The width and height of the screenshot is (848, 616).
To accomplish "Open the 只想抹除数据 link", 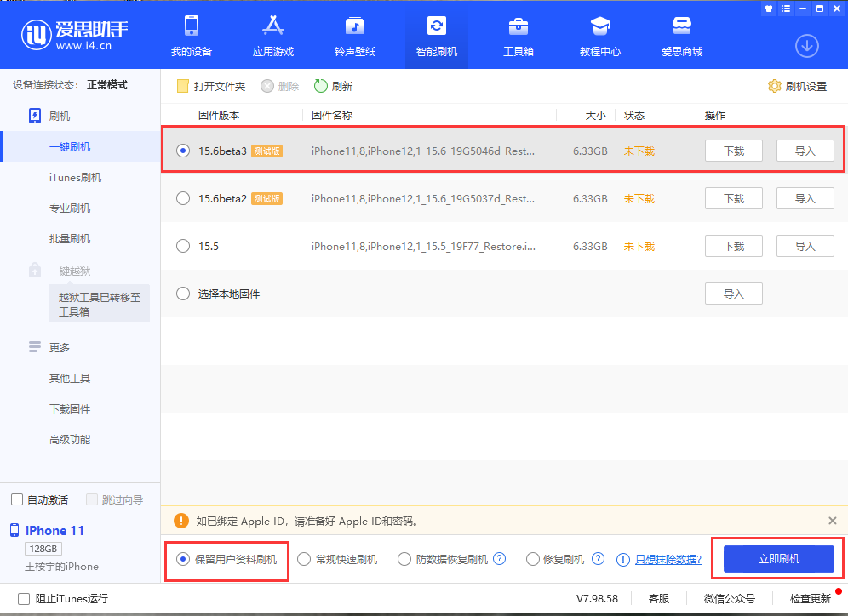I will (668, 558).
